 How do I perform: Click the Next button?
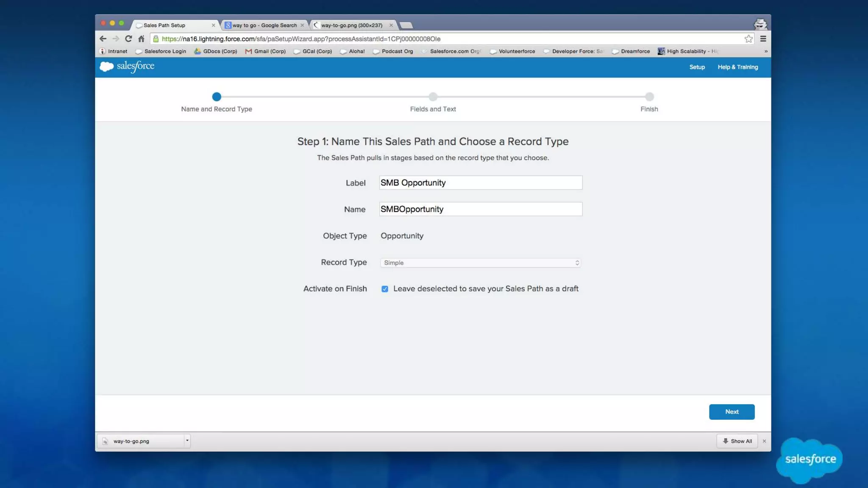pos(732,412)
